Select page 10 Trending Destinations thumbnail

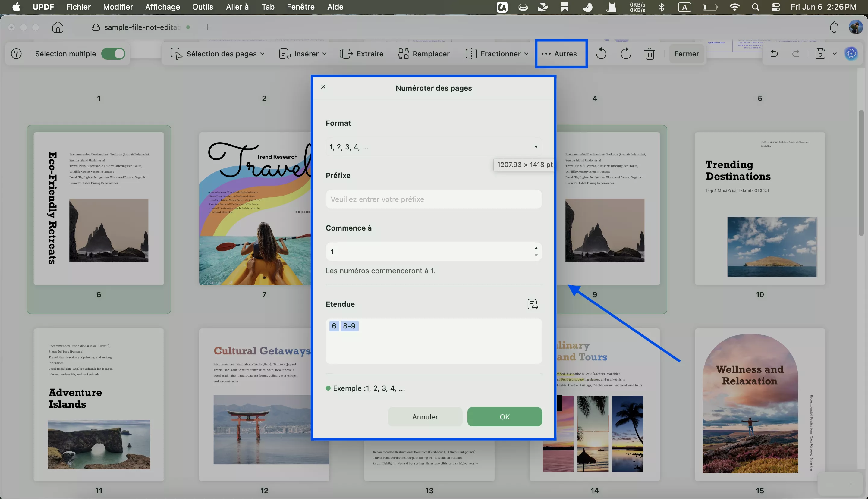760,209
